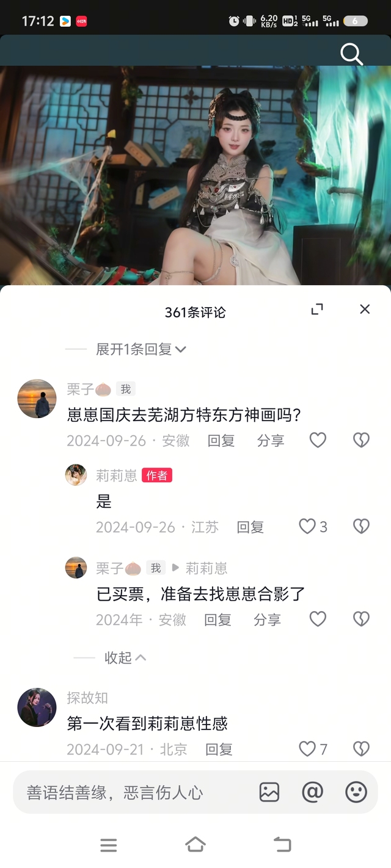Image resolution: width=391 pixels, height=868 pixels.
Task: Share 栗子's first comment via 分享
Action: pyautogui.click(x=271, y=440)
